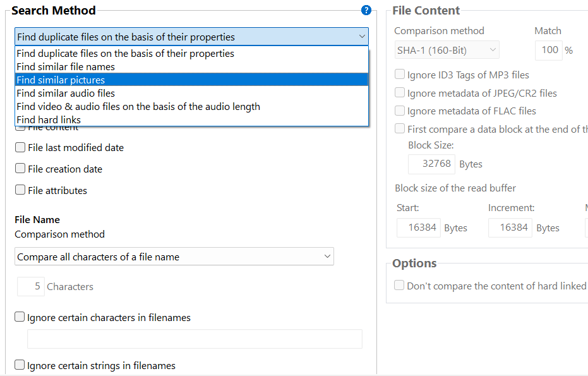Click the Characters count input field
This screenshot has height=376, width=588.
[x=30, y=286]
